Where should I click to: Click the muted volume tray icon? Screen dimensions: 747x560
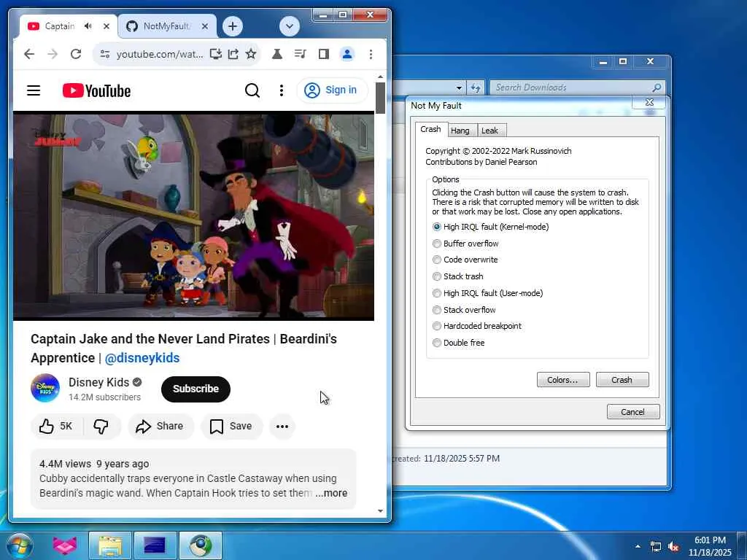(673, 547)
